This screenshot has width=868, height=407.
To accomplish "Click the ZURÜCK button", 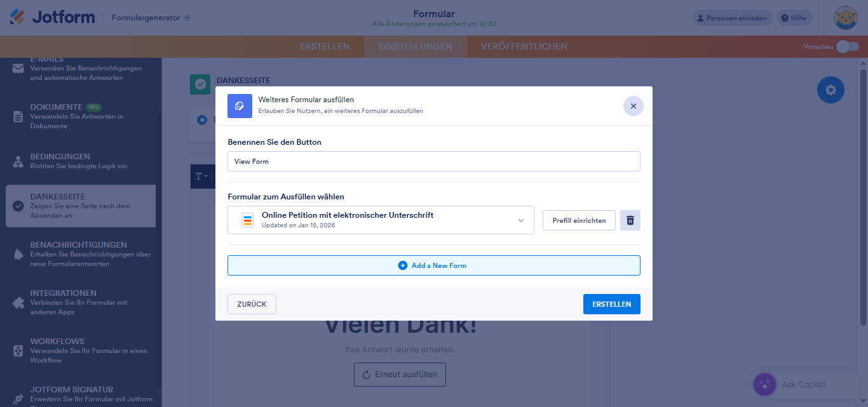I will coord(252,304).
